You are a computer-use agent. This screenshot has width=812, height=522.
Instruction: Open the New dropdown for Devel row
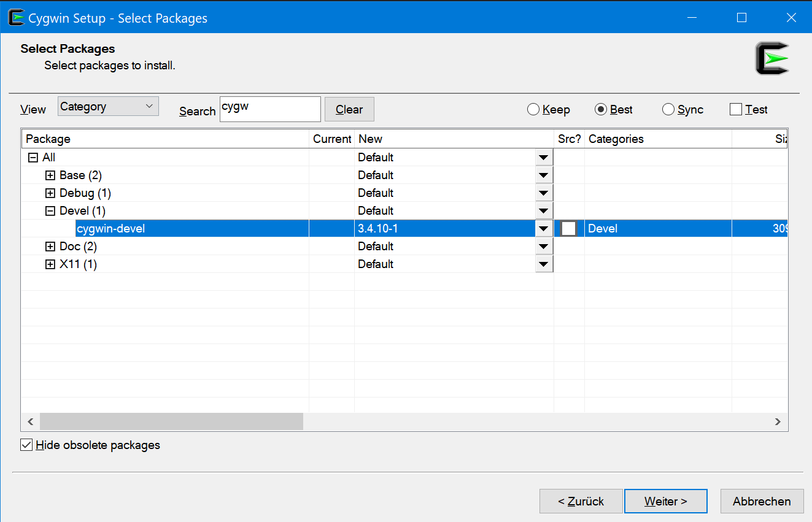pyautogui.click(x=544, y=211)
